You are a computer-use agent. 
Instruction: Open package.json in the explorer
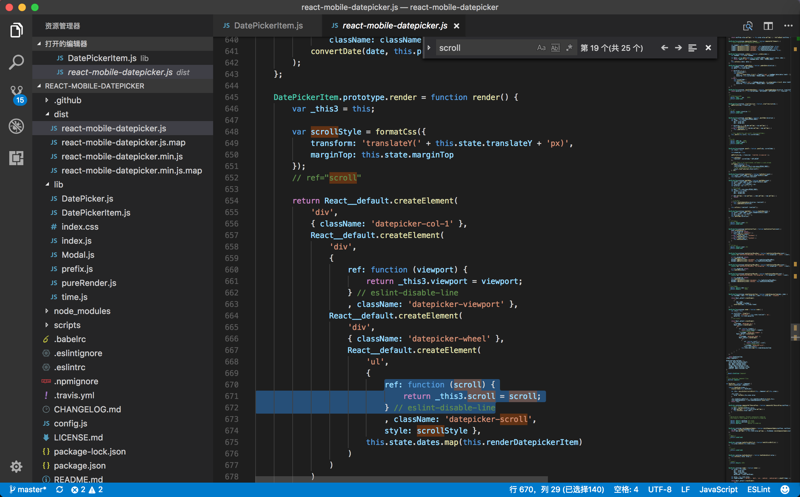[81, 465]
